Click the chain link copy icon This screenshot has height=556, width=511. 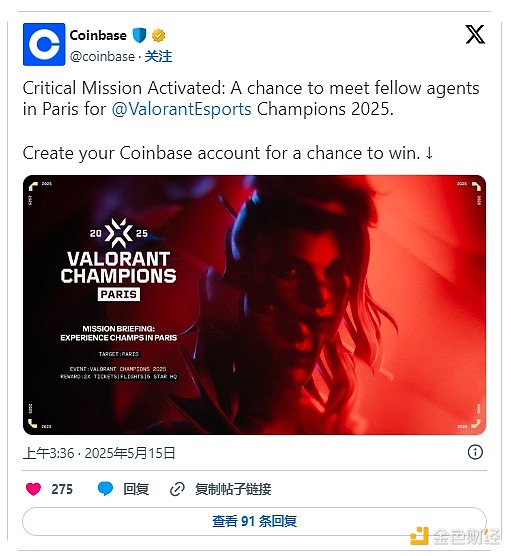177,489
